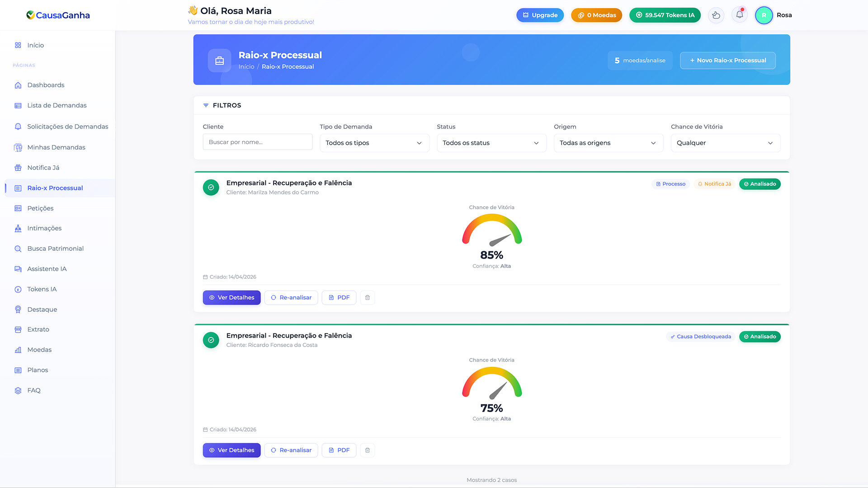Open Rosa profile avatar
Image resolution: width=868 pixels, height=488 pixels.
pos(764,15)
